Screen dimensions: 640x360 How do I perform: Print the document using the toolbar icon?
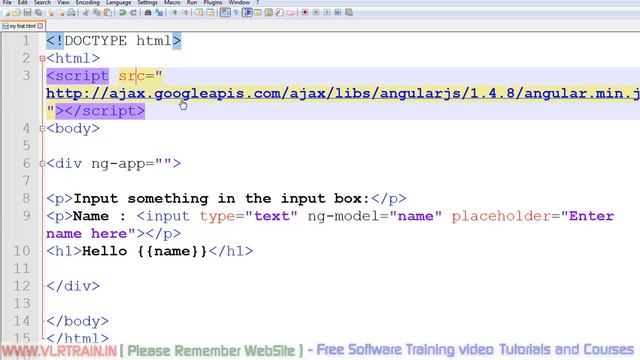coord(71,13)
